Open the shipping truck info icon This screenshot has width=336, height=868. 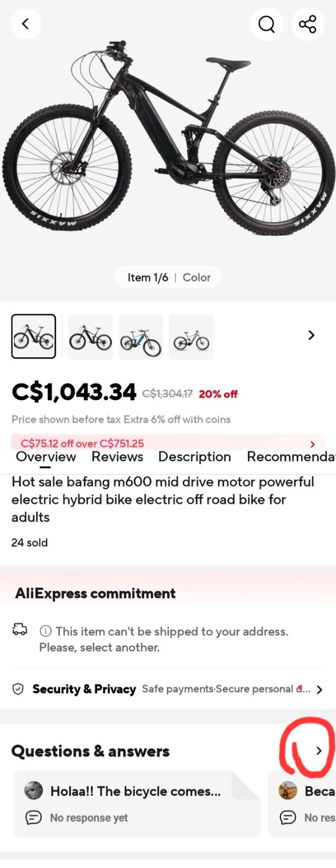coord(20,631)
